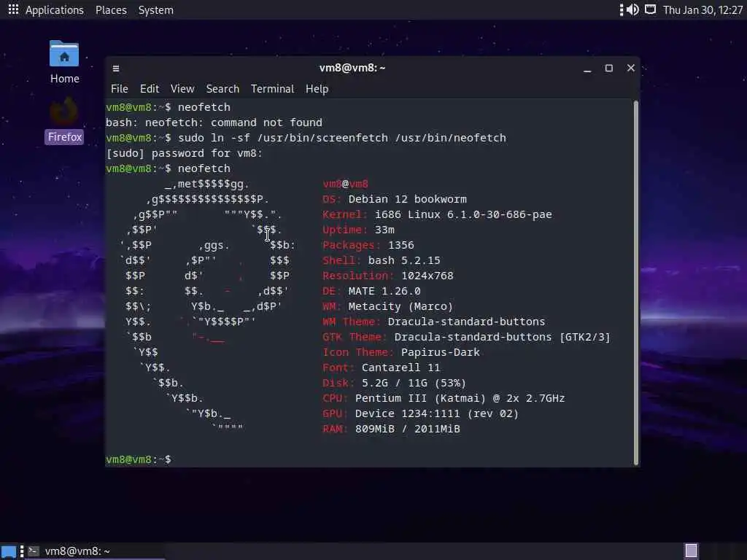
Task: Click the Font 'Cantarell 11' text
Action: [400, 367]
